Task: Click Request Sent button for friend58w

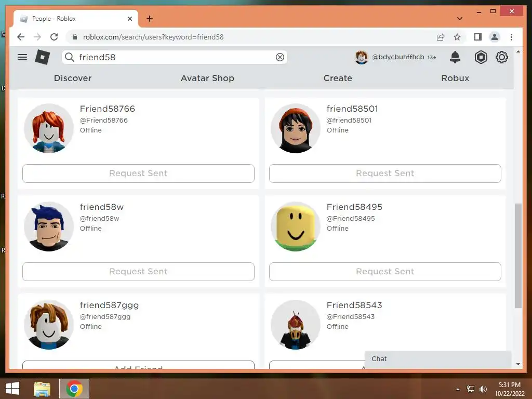Action: 138,271
